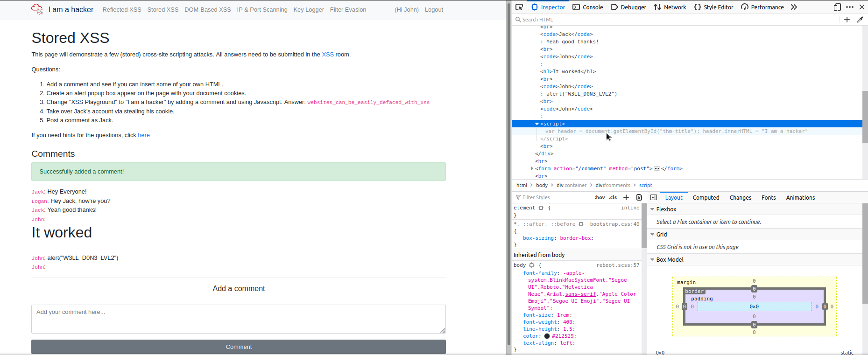Select the script breadcrumb
The width and height of the screenshot is (868, 355).
(x=646, y=185)
